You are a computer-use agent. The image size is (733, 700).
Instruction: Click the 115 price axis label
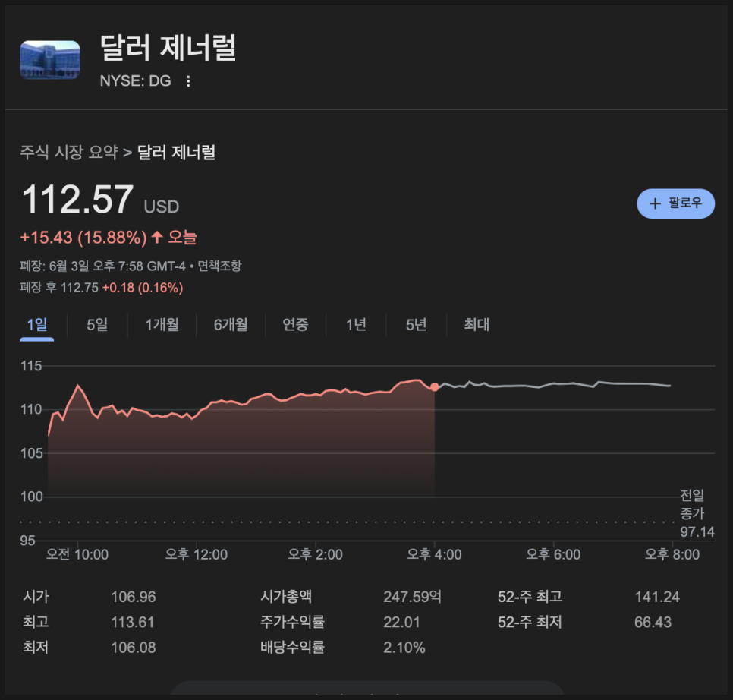31,366
